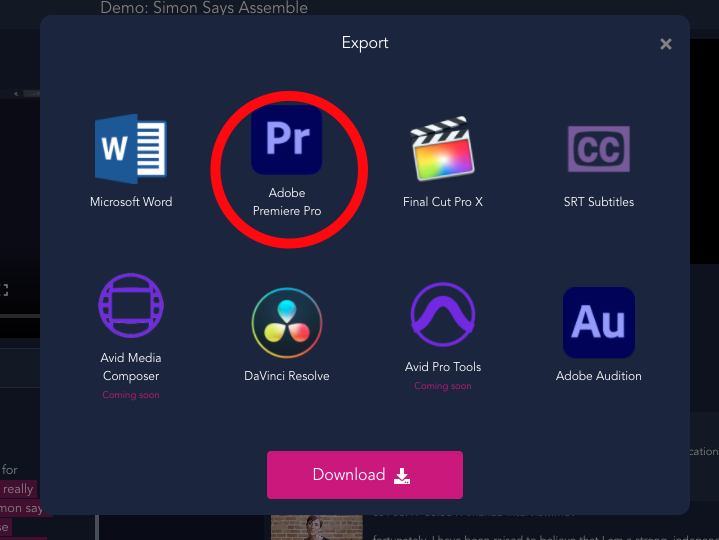
Task: Click the 'Adobe Audition' label
Action: [599, 376]
